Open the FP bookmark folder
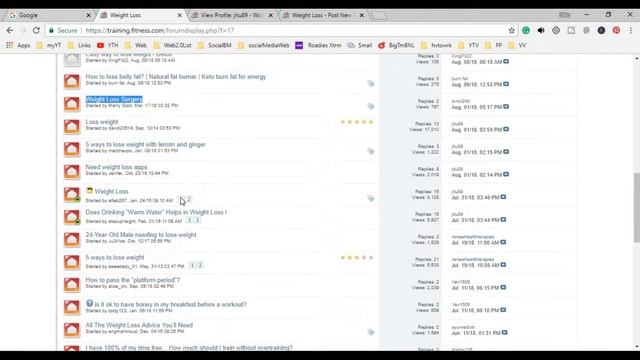 pos(494,45)
